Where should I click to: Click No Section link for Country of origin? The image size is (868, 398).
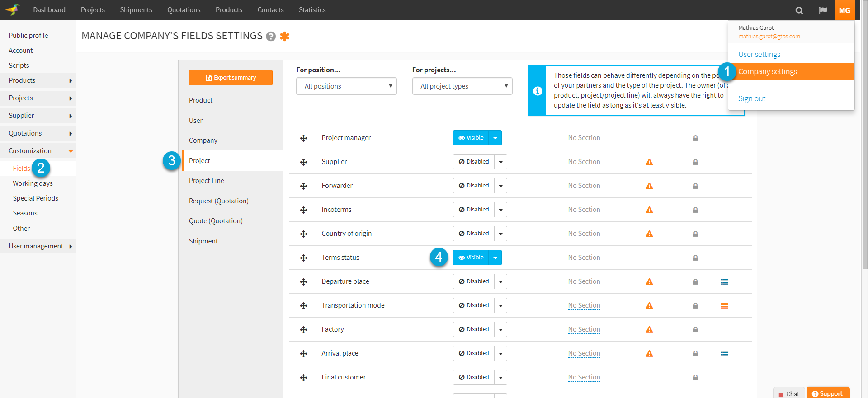(584, 234)
